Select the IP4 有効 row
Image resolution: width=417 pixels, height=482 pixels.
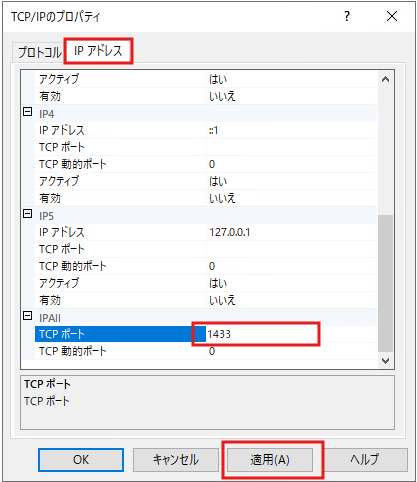click(206, 198)
